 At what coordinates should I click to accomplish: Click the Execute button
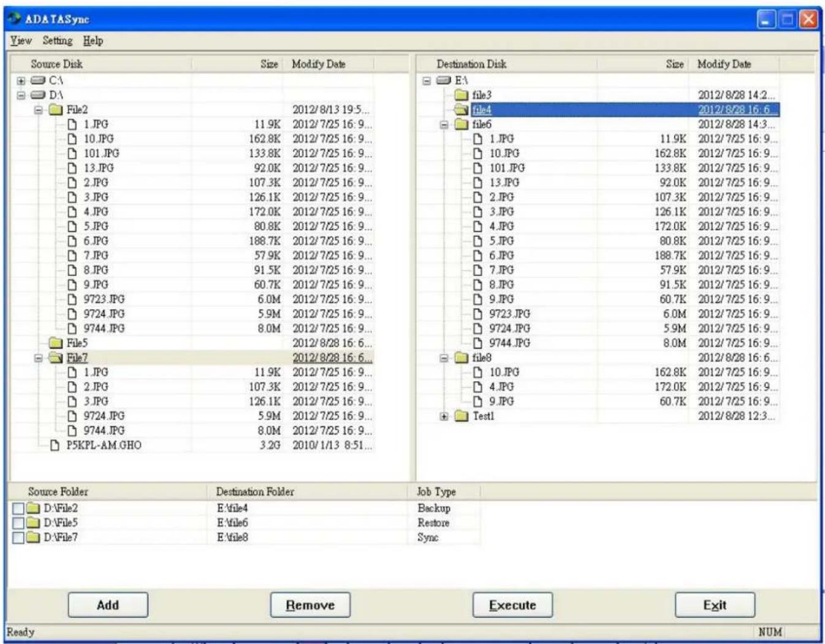pyautogui.click(x=512, y=605)
